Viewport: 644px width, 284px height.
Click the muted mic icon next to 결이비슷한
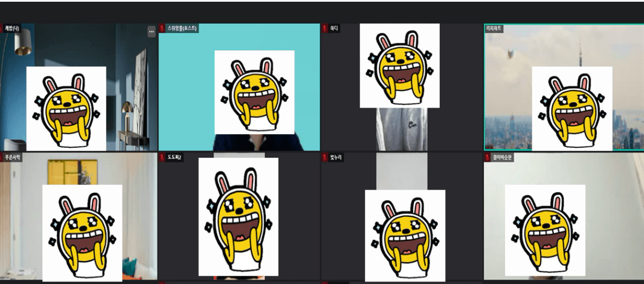(488, 157)
